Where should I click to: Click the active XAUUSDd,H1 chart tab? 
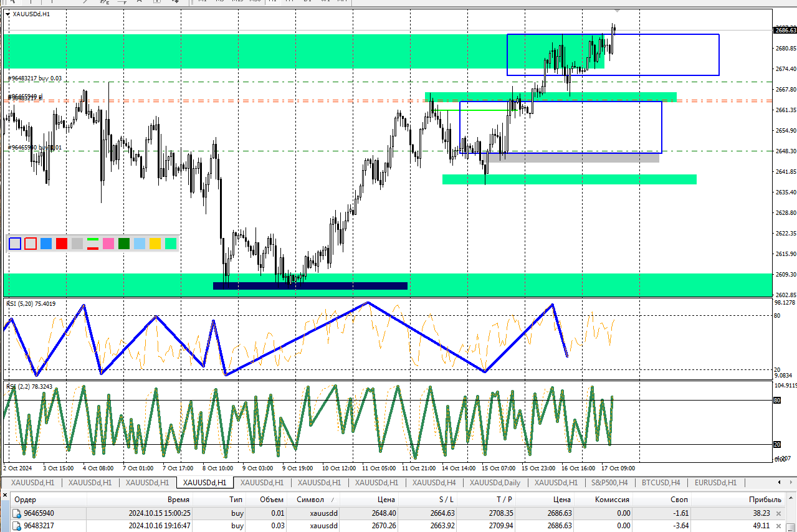pos(205,483)
